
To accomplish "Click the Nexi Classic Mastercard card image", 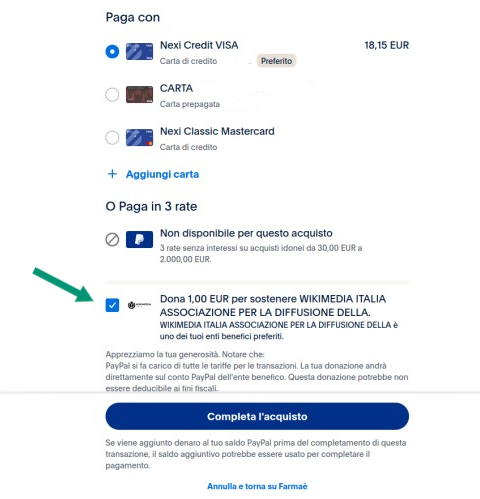I will tap(139, 138).
